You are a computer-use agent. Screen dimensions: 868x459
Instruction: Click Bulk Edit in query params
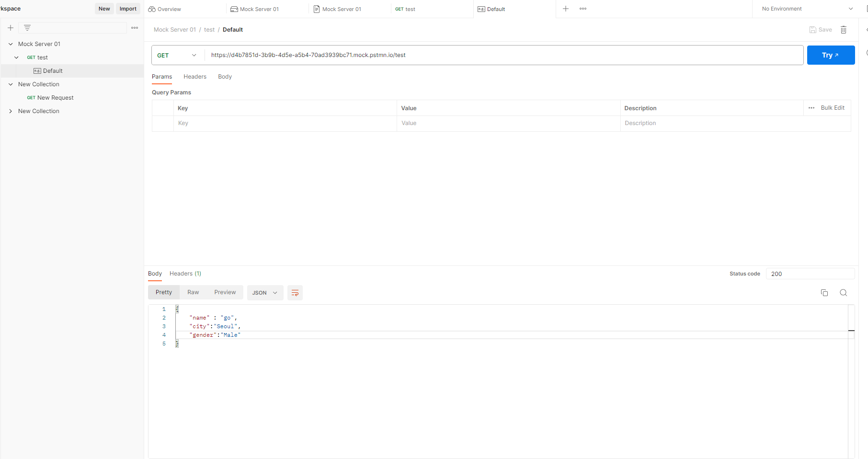(833, 108)
